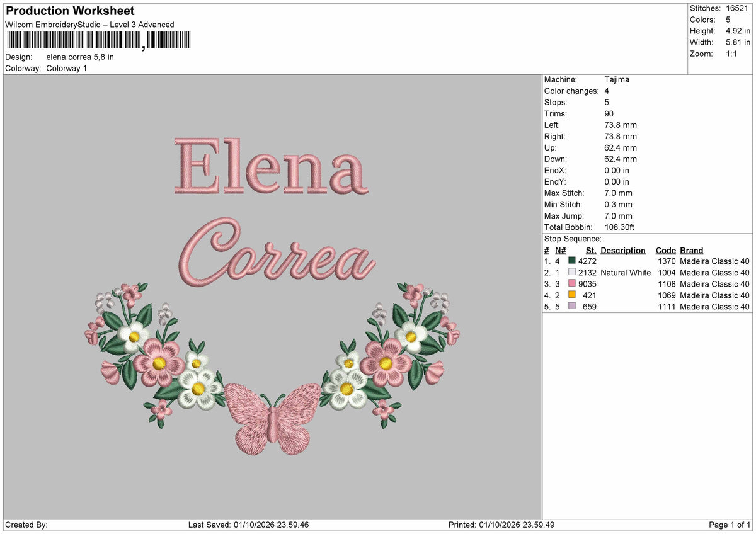Viewport: 756px width, 534px height.
Task: Click the 'Colorway 1' value
Action: (x=67, y=68)
